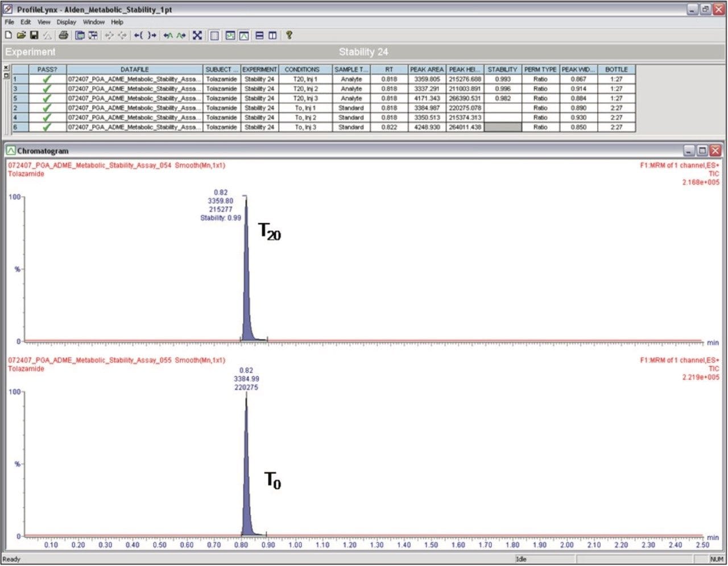Click the New document toolbar icon

pyautogui.click(x=9, y=35)
